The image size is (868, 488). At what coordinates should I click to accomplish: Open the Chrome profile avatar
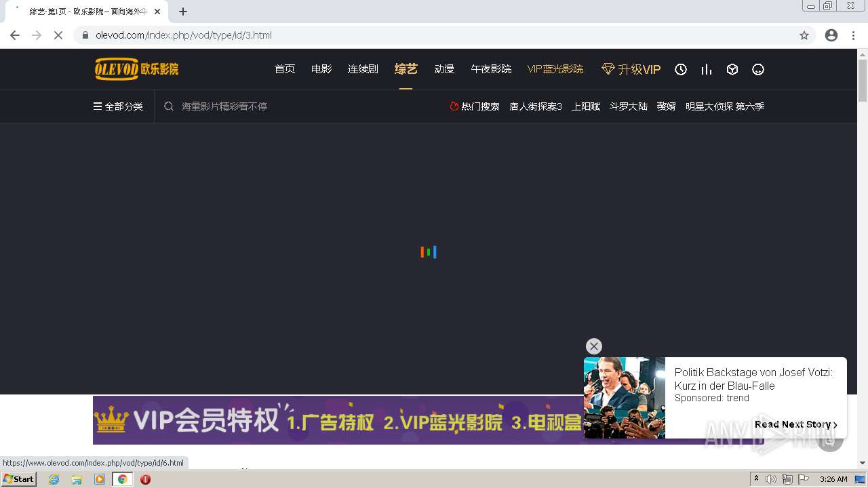[x=831, y=35]
